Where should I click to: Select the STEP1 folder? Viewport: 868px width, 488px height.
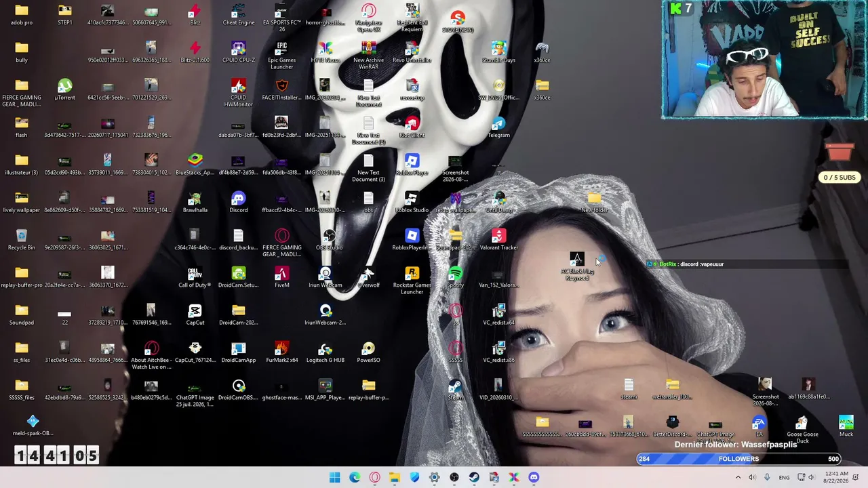tap(65, 15)
